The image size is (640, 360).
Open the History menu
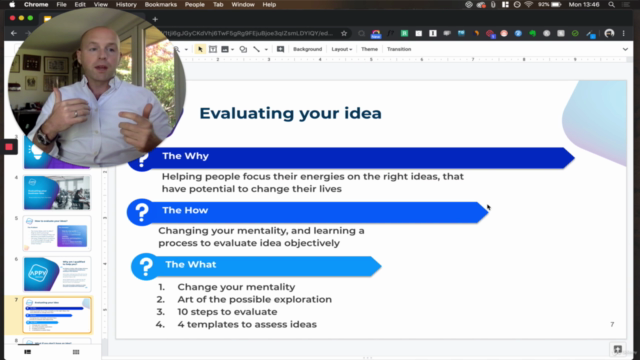pyautogui.click(x=126, y=4)
